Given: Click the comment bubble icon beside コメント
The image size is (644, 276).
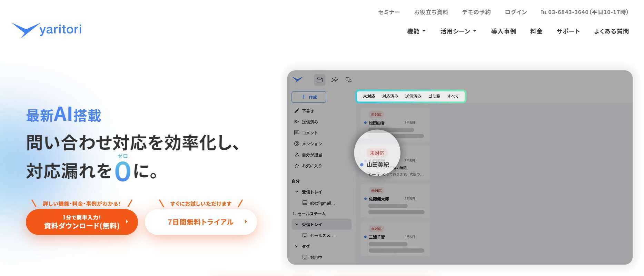Looking at the screenshot, I should pos(297,132).
